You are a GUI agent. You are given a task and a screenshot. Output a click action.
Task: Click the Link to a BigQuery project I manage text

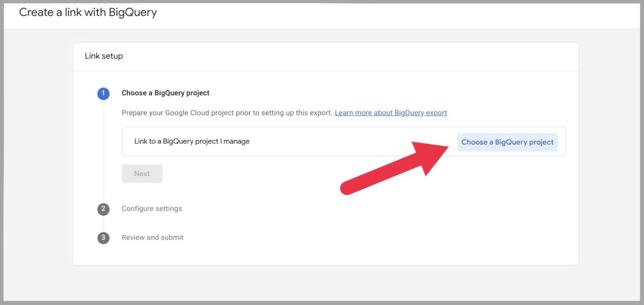[192, 141]
